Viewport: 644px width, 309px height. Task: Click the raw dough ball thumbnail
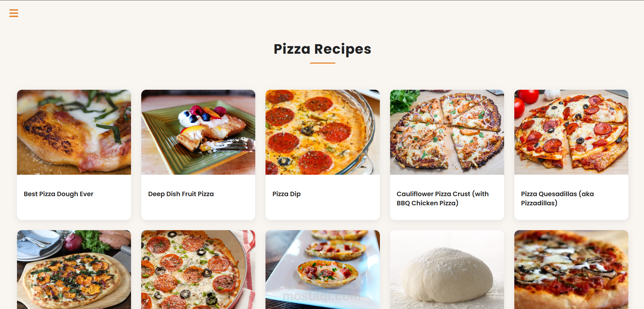[447, 270]
